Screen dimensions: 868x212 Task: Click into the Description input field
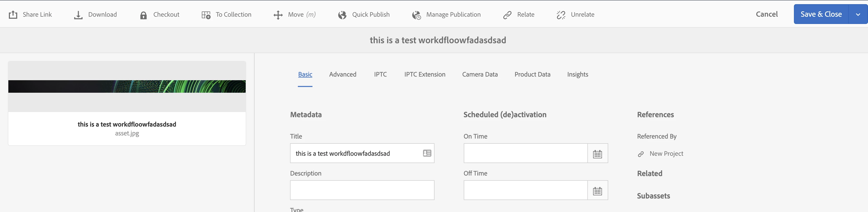pyautogui.click(x=362, y=190)
